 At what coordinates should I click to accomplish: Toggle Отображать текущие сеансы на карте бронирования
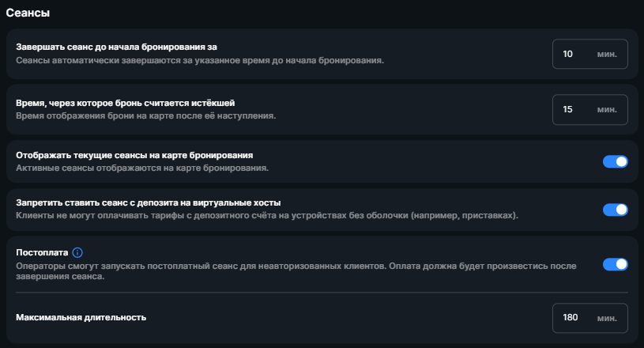pyautogui.click(x=616, y=161)
